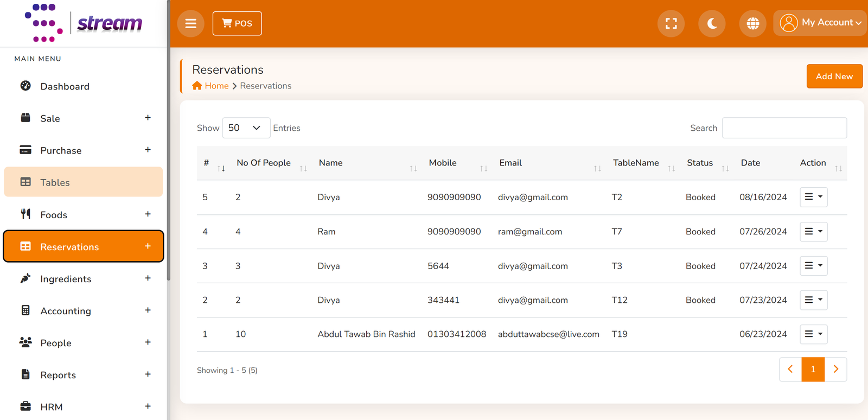Click the Sale briefcase icon
Screen dimensions: 868x420
tap(25, 118)
